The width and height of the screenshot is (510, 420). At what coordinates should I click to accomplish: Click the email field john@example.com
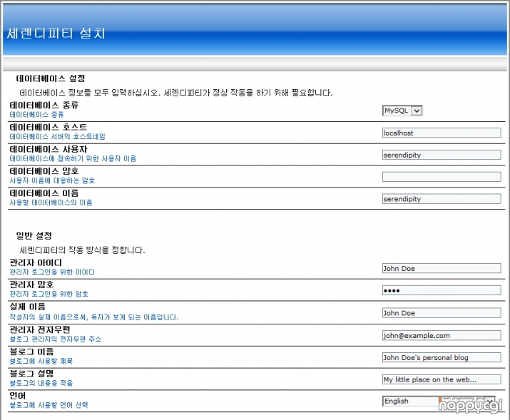click(x=442, y=335)
